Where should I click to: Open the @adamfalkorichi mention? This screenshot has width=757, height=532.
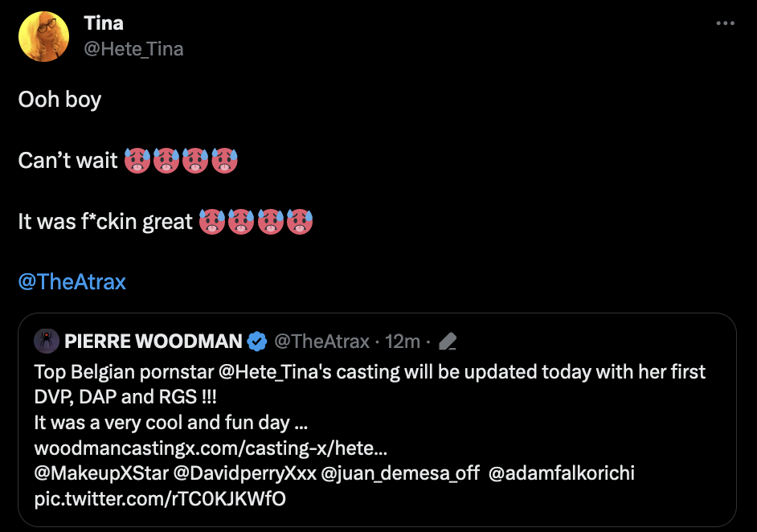click(x=561, y=473)
